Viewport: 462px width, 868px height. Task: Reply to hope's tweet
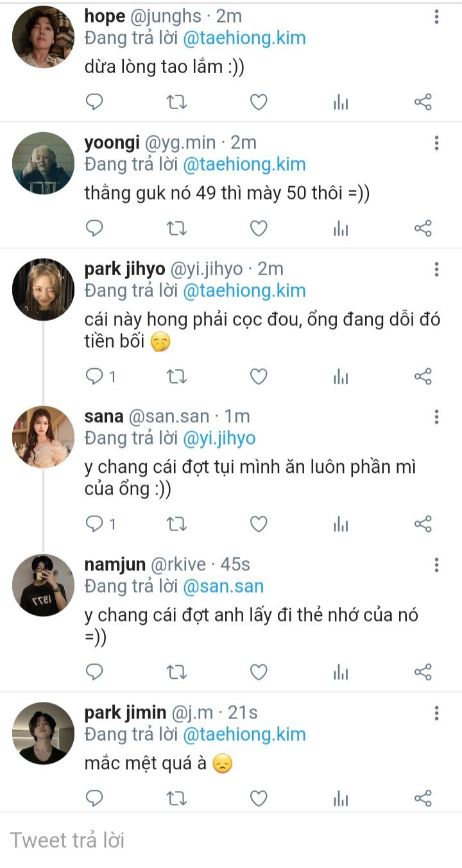tap(94, 102)
